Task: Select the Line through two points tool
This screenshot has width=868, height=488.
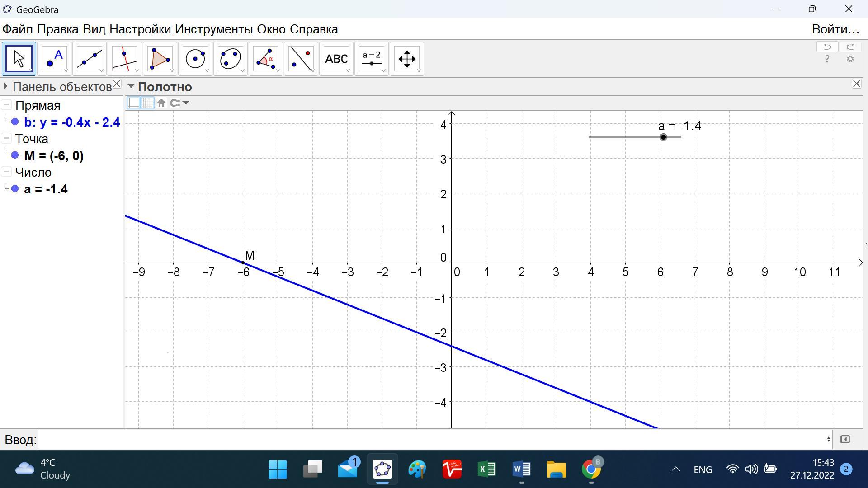Action: pos(90,59)
